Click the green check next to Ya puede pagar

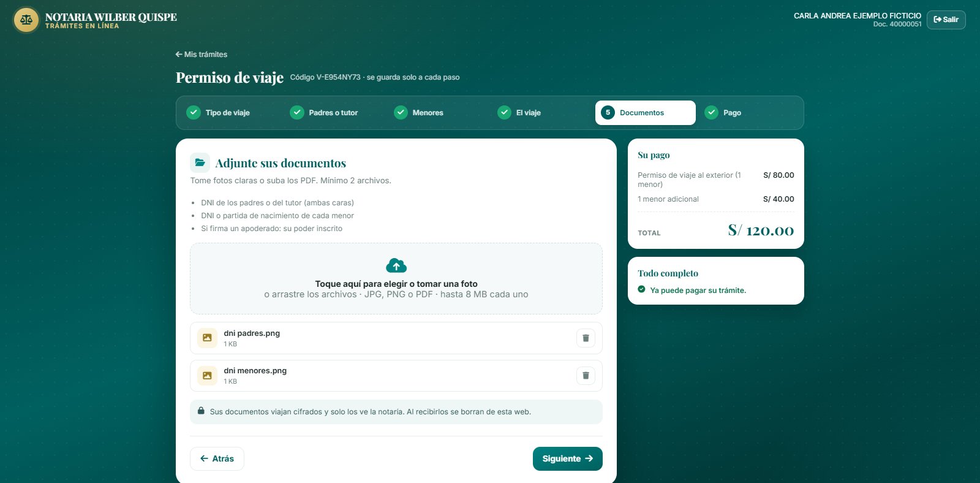click(641, 289)
